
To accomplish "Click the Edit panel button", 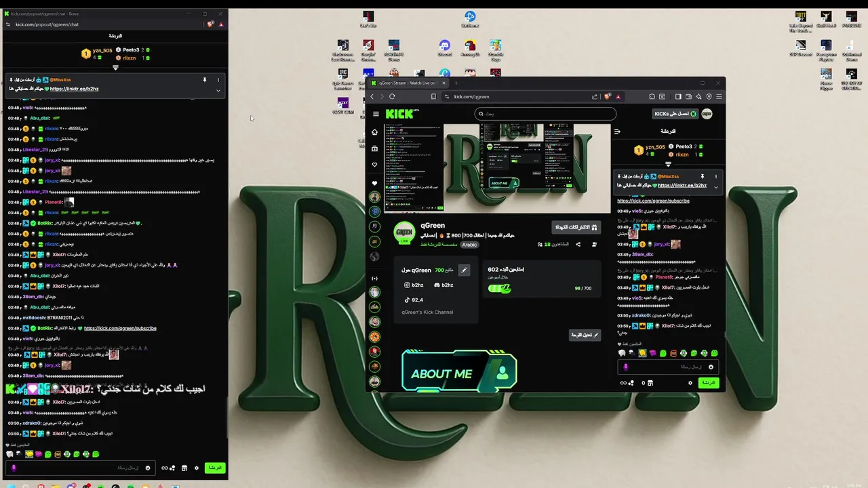I will coord(585,335).
